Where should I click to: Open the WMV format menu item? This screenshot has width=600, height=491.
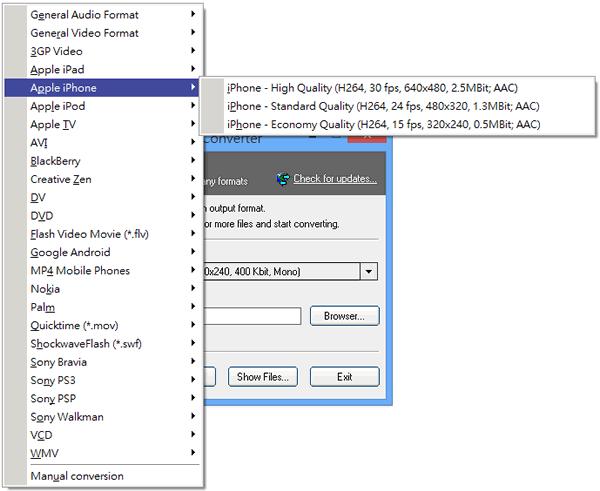(44, 454)
